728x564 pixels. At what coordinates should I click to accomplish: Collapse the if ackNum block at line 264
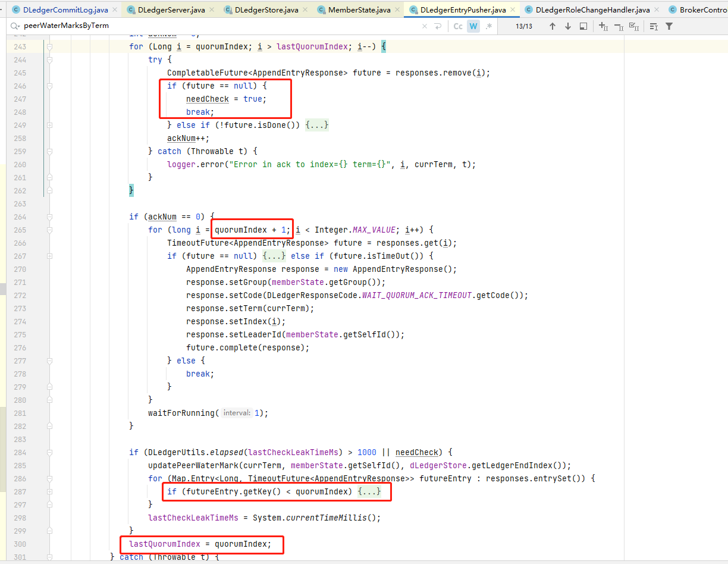(50, 217)
